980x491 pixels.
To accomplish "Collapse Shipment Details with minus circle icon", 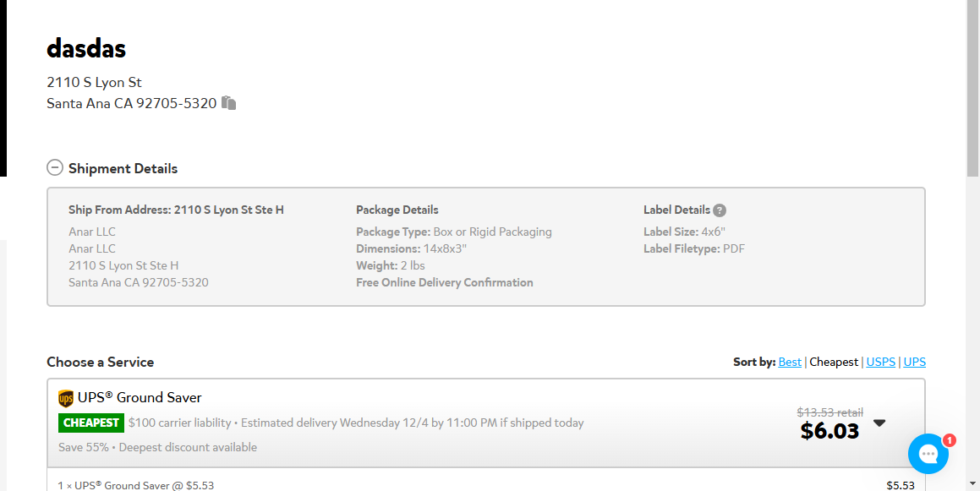I will 55,167.
